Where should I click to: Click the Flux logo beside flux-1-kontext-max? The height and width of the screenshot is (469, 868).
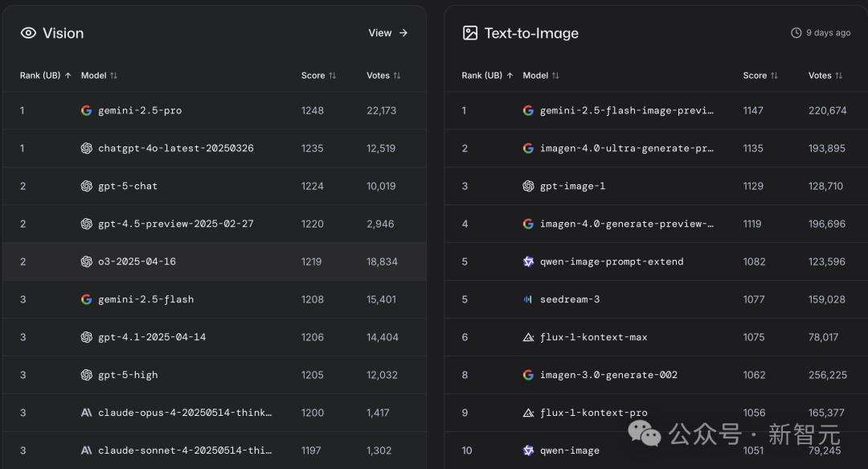pos(528,337)
